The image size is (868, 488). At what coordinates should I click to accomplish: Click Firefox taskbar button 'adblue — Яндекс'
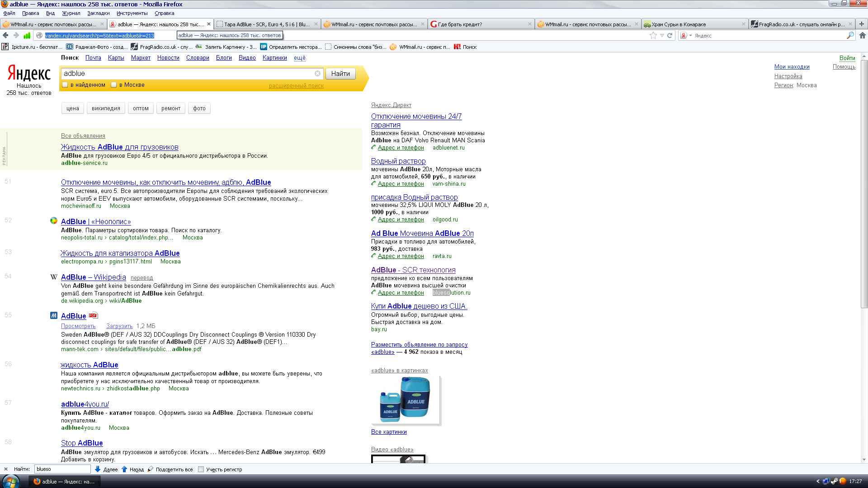(65, 482)
